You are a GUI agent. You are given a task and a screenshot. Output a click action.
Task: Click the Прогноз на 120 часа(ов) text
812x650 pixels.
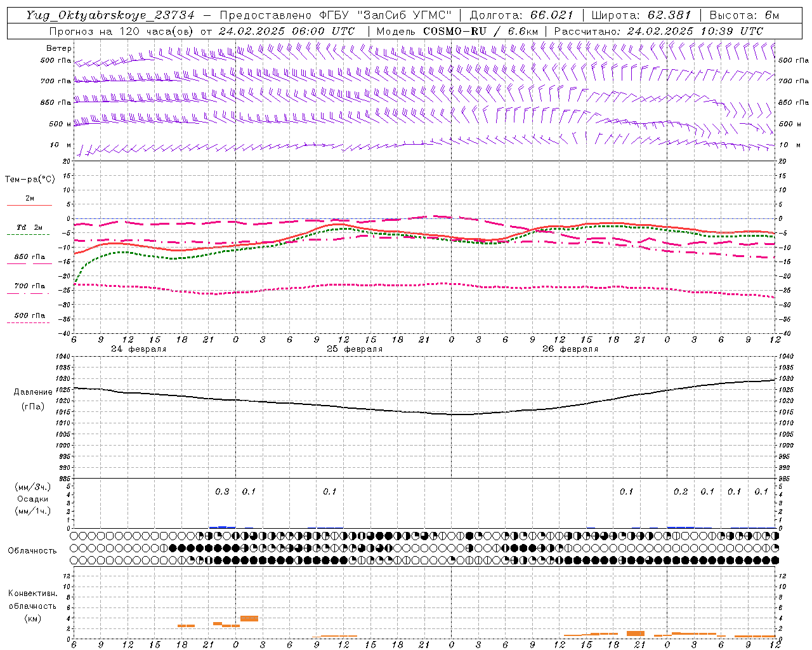[122, 31]
